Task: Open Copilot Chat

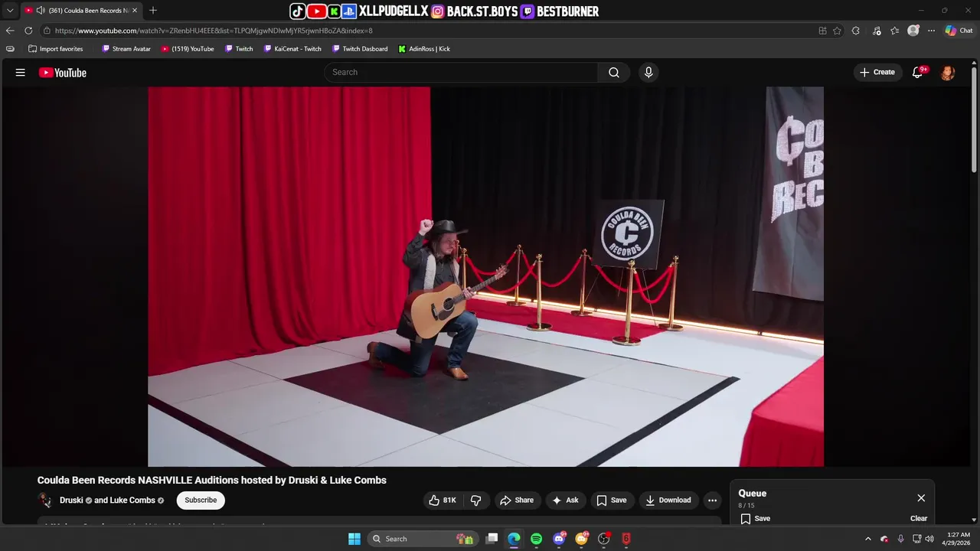Action: (959, 31)
